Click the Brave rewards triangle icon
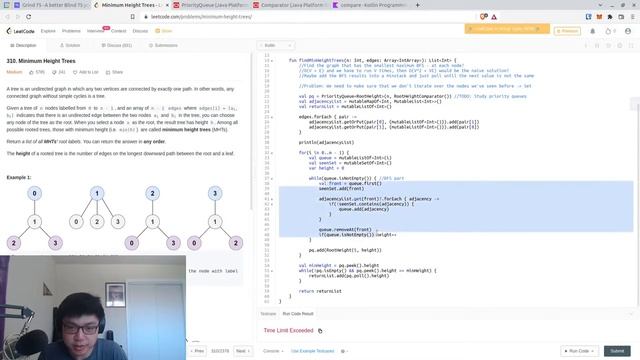 [x=494, y=17]
